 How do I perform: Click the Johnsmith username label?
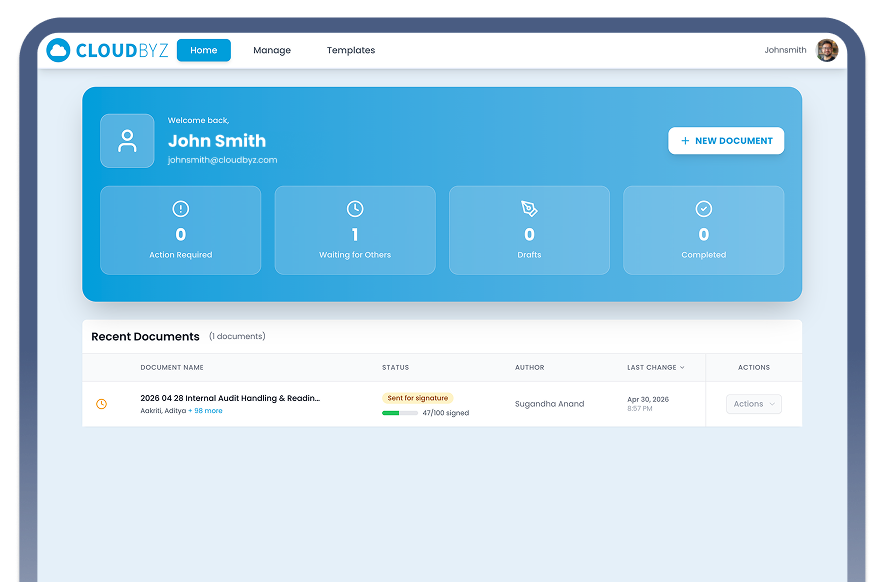[785, 50]
